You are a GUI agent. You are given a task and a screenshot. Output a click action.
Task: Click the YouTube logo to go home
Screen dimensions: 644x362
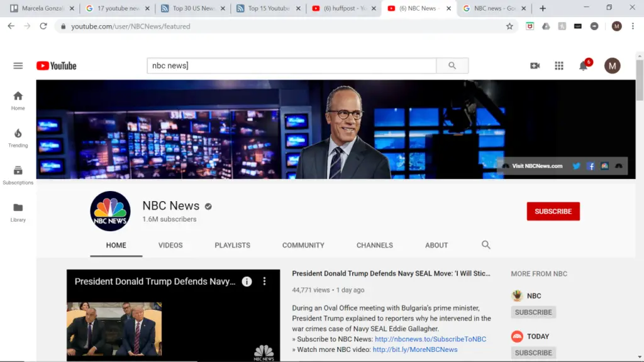coord(56,65)
